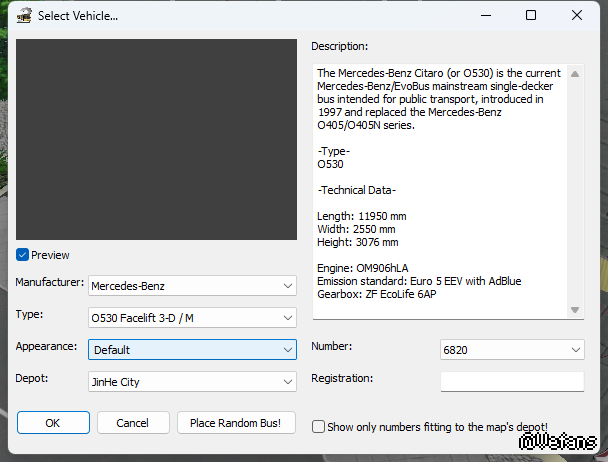The height and width of the screenshot is (462, 608).
Task: Click the bus icon in title bar
Action: [21, 16]
